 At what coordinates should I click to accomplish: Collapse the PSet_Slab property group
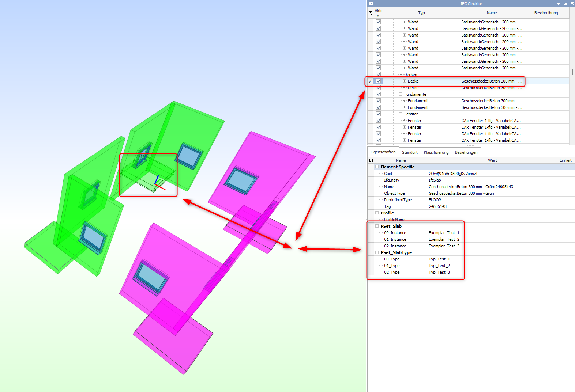click(x=377, y=226)
